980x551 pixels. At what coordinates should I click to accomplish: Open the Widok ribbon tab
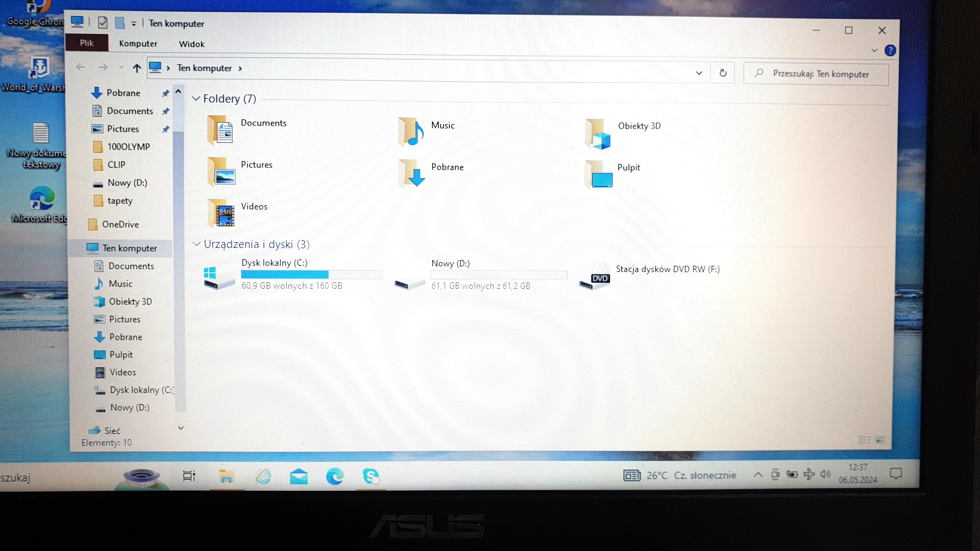[x=192, y=44]
